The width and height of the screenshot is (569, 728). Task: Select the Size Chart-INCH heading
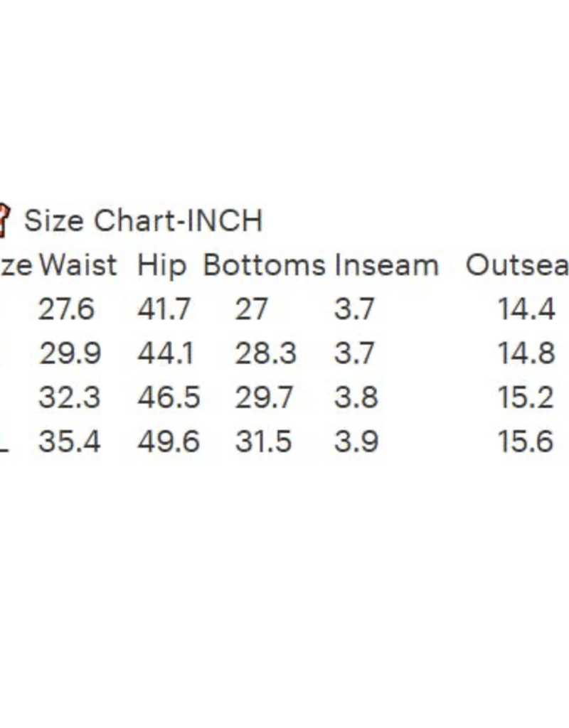coord(143,220)
